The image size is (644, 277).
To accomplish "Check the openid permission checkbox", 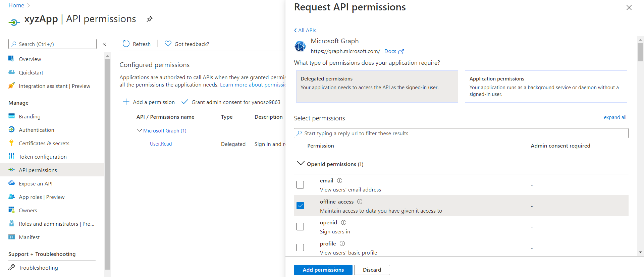I will click(300, 226).
